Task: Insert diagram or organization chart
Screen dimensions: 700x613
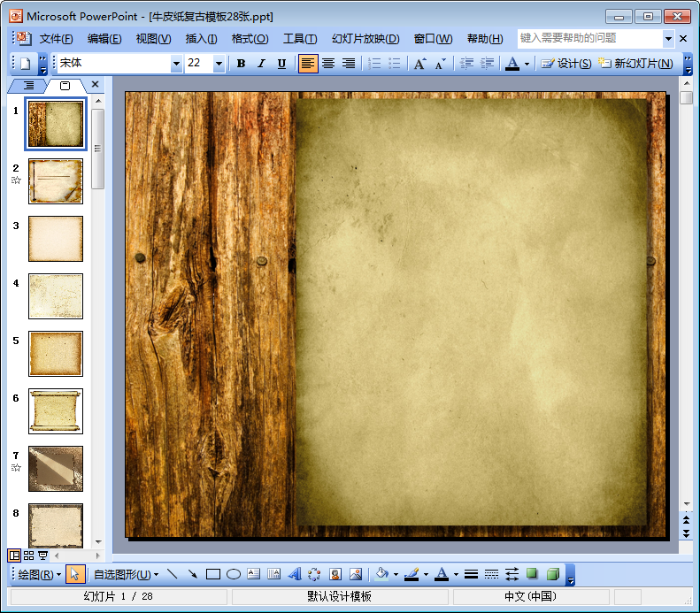Action: [x=314, y=575]
